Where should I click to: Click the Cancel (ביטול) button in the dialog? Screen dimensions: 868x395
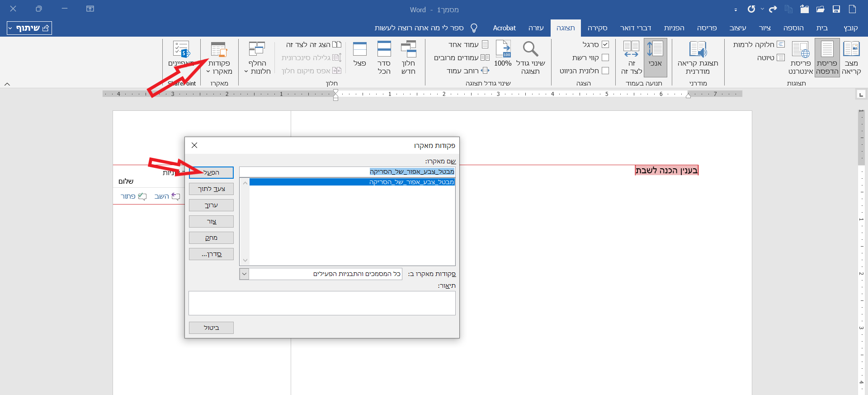[x=211, y=328]
